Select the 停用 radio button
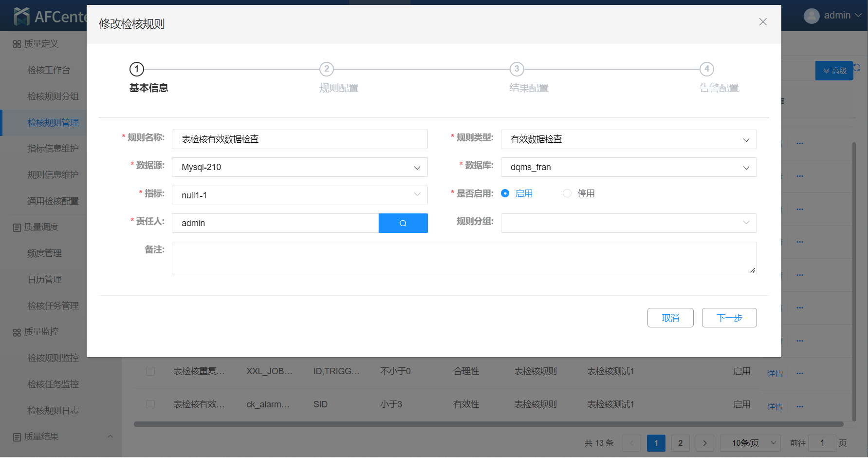Screen dimensions: 868x458 pyautogui.click(x=567, y=193)
